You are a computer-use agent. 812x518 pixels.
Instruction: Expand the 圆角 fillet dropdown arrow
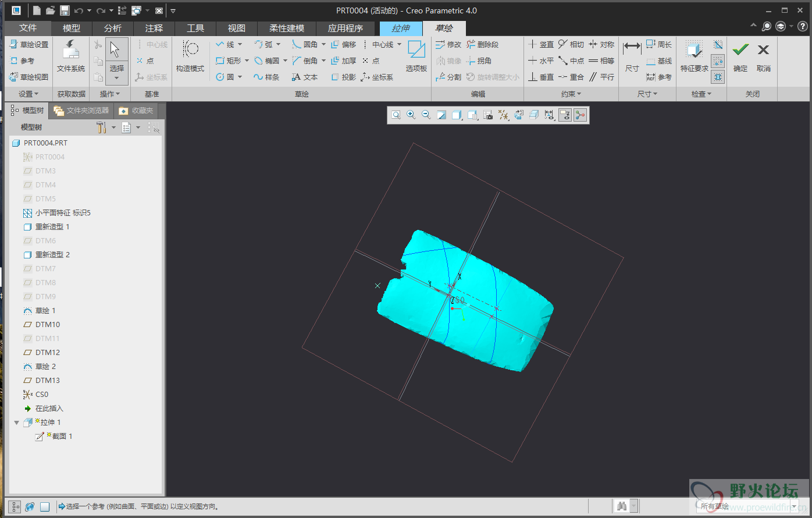click(323, 44)
